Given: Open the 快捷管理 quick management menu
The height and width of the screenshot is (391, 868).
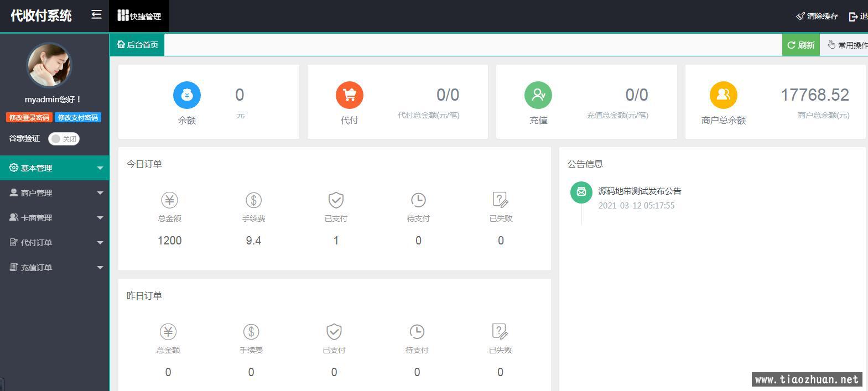Looking at the screenshot, I should pos(139,15).
